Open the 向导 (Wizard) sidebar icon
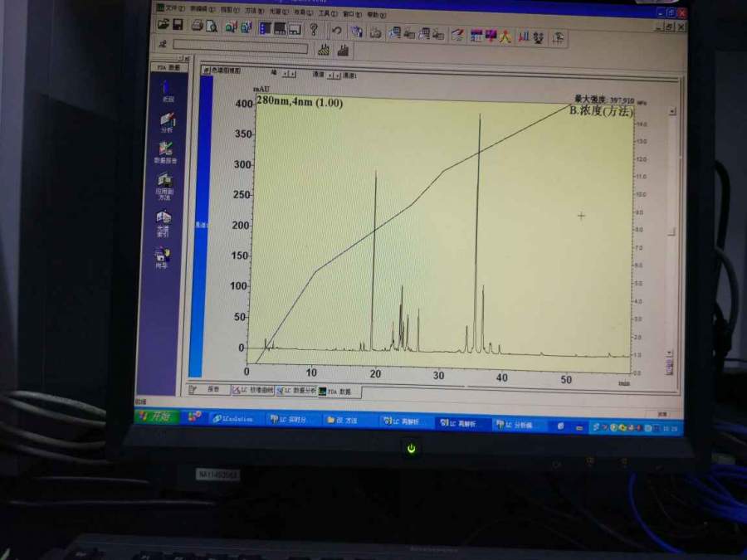Image resolution: width=747 pixels, height=560 pixels. click(x=162, y=258)
